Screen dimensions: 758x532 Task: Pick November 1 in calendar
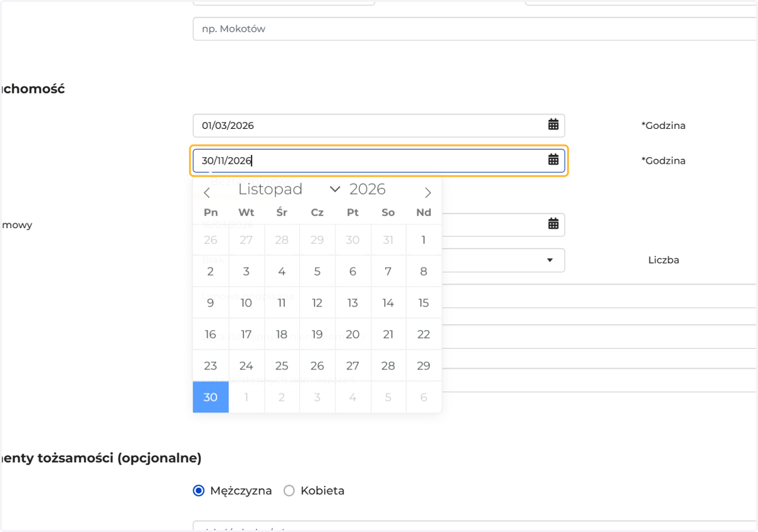tap(424, 240)
